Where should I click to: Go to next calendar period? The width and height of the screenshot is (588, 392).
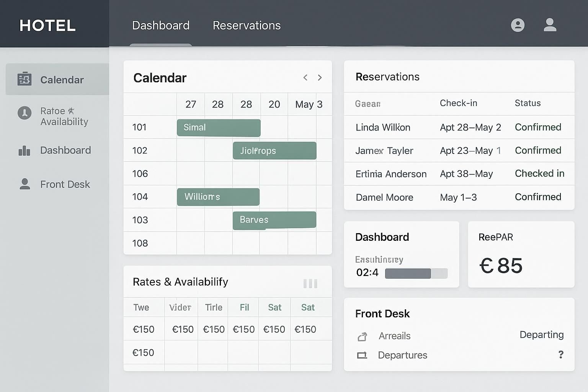coord(320,78)
